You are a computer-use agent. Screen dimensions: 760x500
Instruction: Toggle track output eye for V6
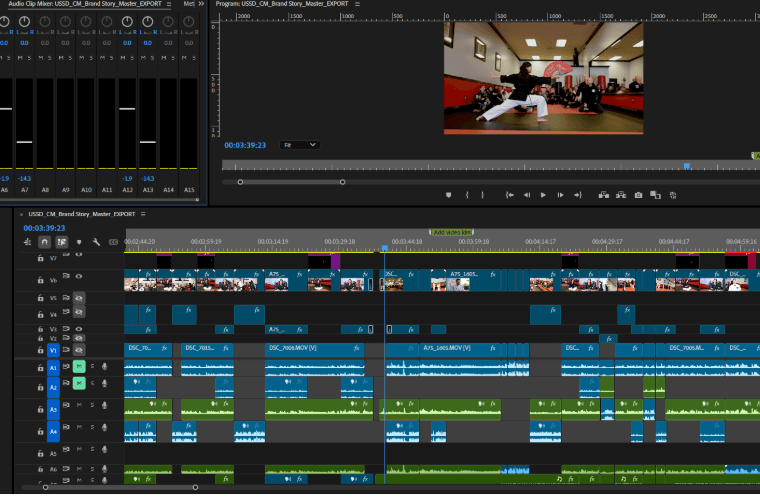point(79,276)
